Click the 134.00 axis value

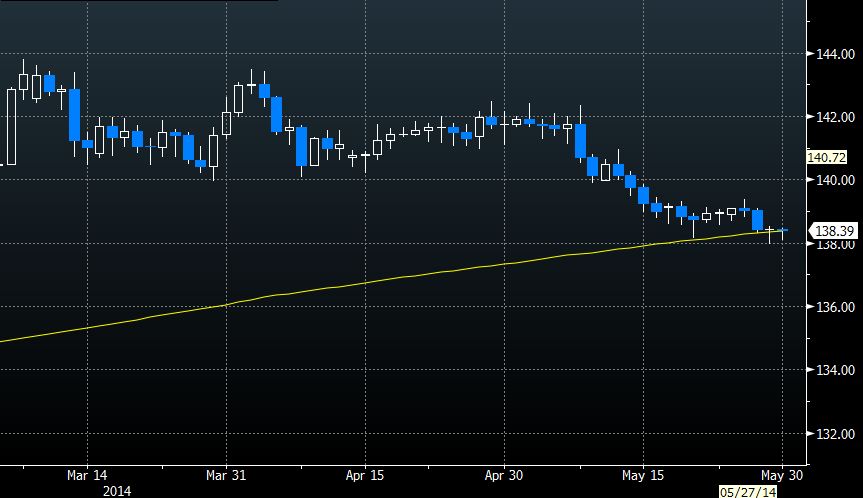(835, 370)
